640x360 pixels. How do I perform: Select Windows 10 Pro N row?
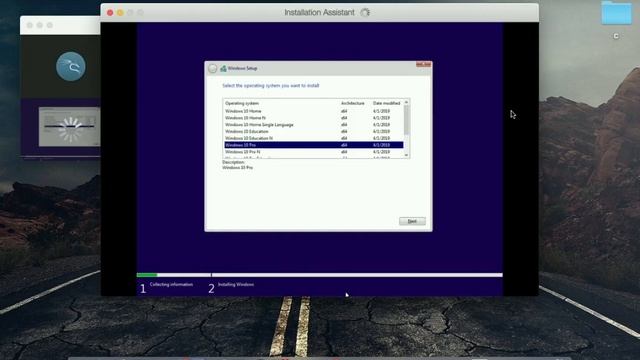pos(313,152)
